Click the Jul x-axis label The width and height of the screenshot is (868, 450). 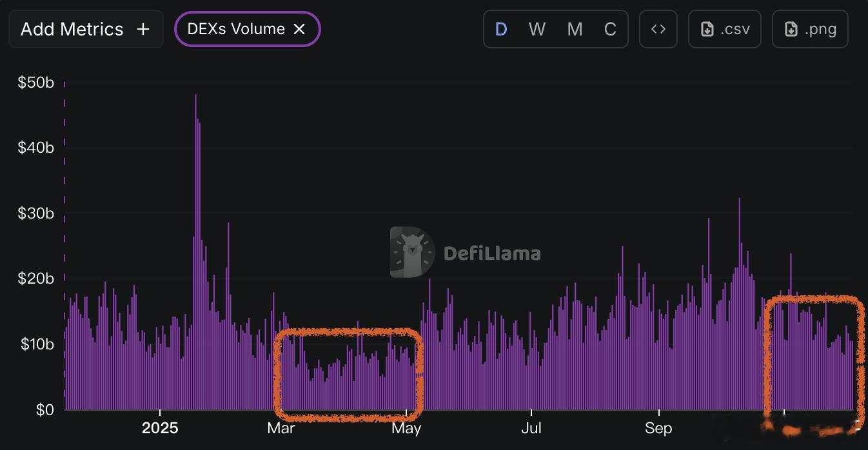[531, 428]
